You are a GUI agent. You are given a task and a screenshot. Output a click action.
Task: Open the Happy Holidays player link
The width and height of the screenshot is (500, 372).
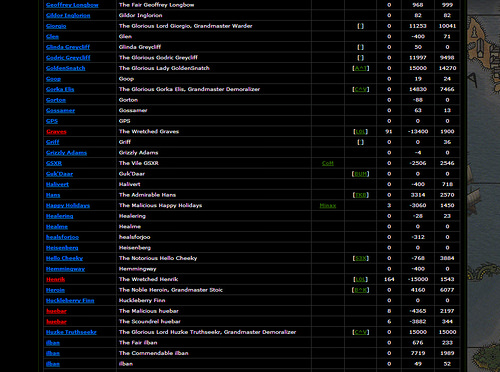click(68, 206)
